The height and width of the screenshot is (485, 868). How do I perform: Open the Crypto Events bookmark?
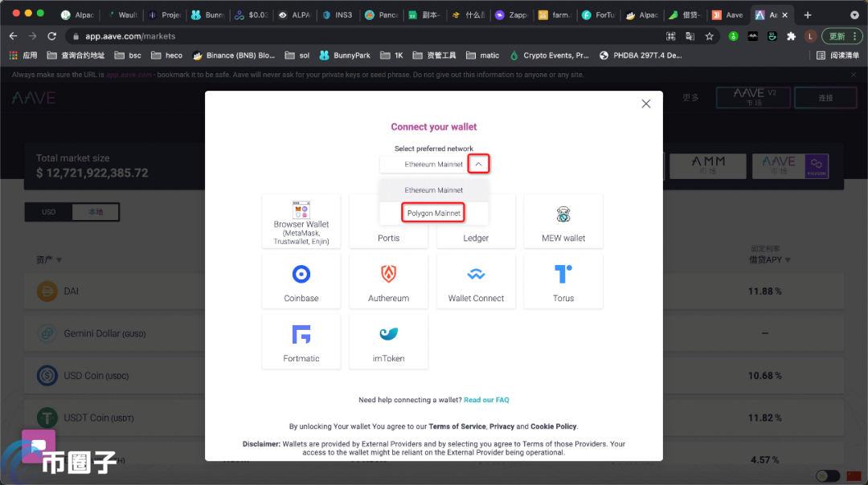coord(549,55)
